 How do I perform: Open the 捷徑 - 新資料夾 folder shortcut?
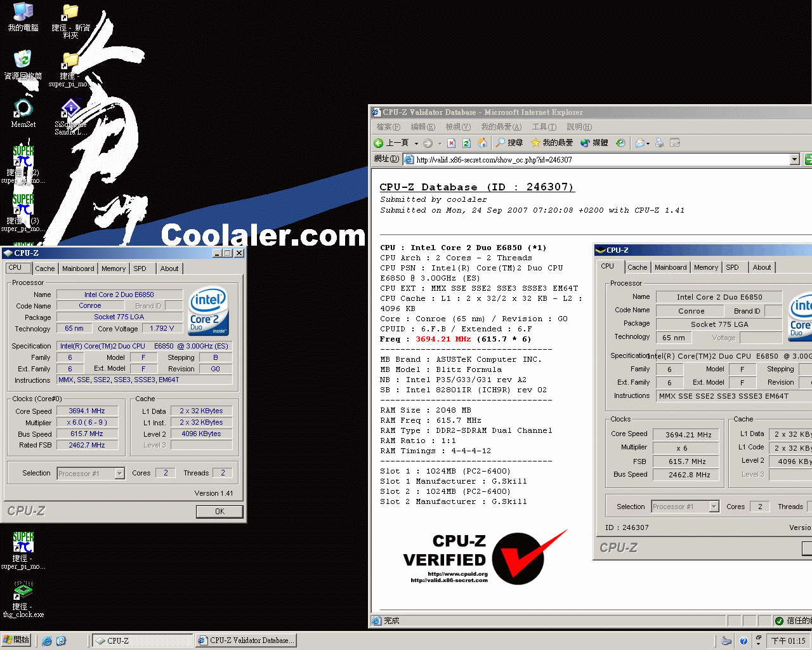70,21
